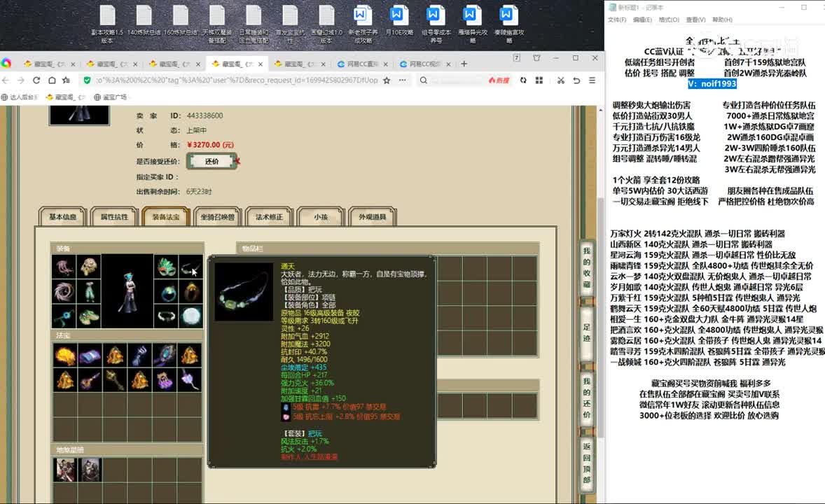Viewport: 825px width, 504px height.
Task: Open the browser skin shirt icon
Action: 536,58
